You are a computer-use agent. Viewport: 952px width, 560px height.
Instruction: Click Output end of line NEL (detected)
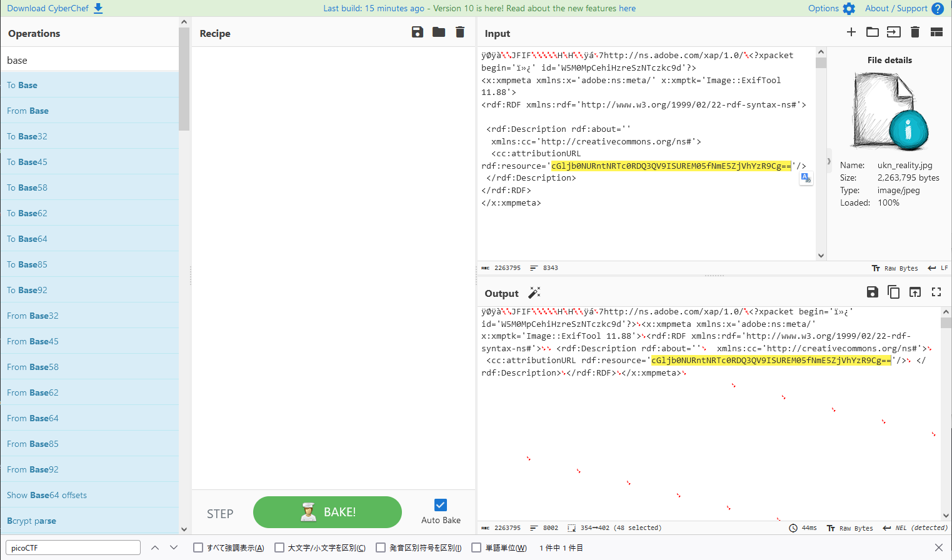pos(915,528)
